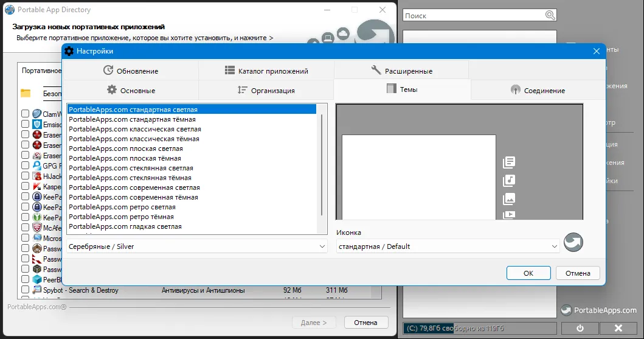Click the search magnifier icon in Поиск field

550,15
